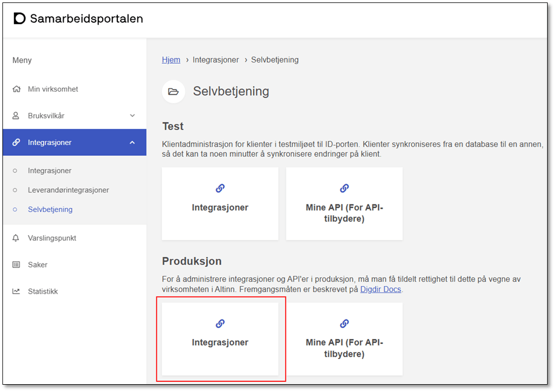
Task: Click link icon in Produksjon Mine API card
Action: pos(344,323)
